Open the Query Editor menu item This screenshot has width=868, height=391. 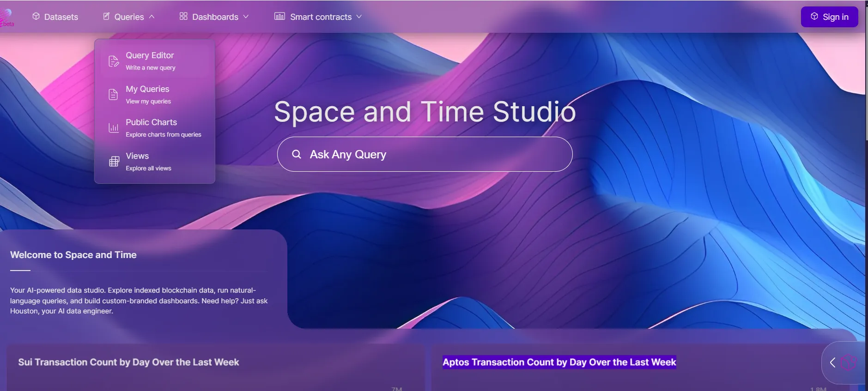pos(150,55)
